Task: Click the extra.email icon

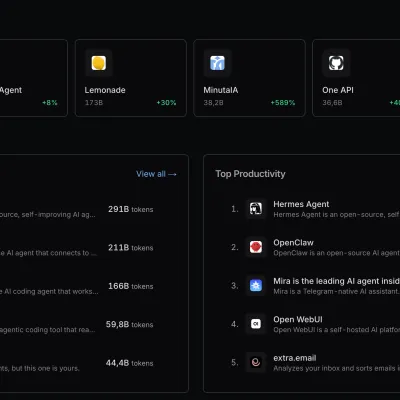Action: (x=256, y=362)
